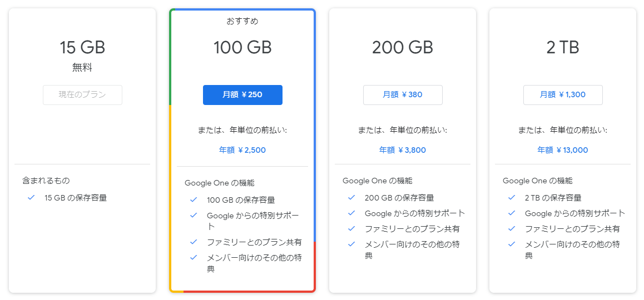The height and width of the screenshot is (300, 644).
Task: Click the おすすめ label on recommended plan
Action: click(242, 22)
